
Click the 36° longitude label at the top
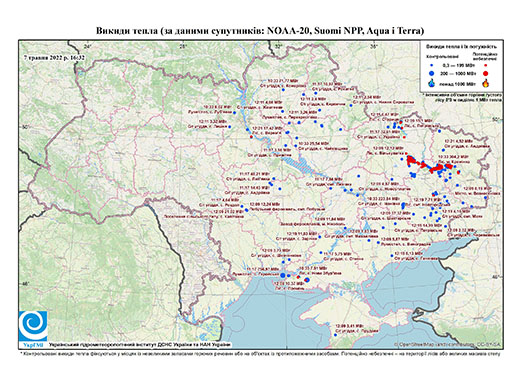pos(373,46)
